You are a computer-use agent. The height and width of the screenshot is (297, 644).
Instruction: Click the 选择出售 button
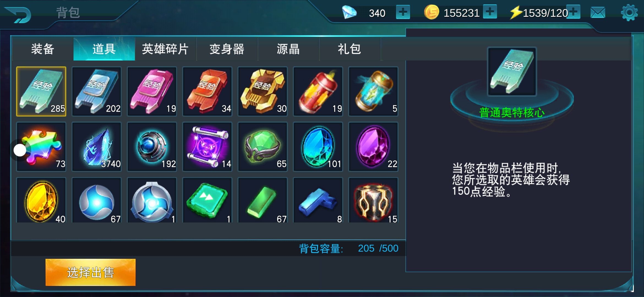[x=91, y=272]
